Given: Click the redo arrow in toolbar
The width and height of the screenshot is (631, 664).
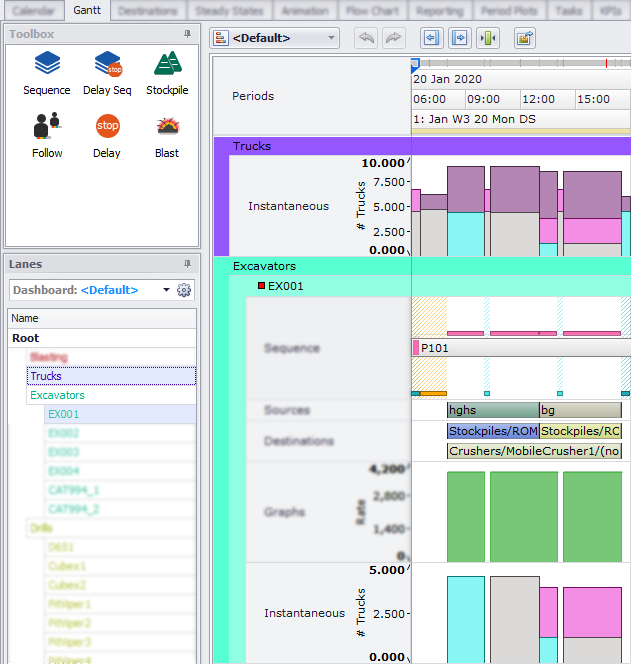Looking at the screenshot, I should 394,38.
